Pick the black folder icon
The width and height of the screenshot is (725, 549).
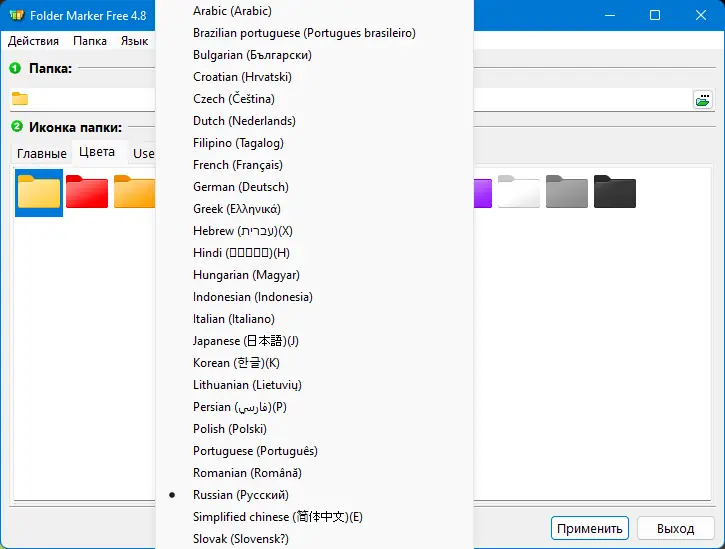coord(615,192)
